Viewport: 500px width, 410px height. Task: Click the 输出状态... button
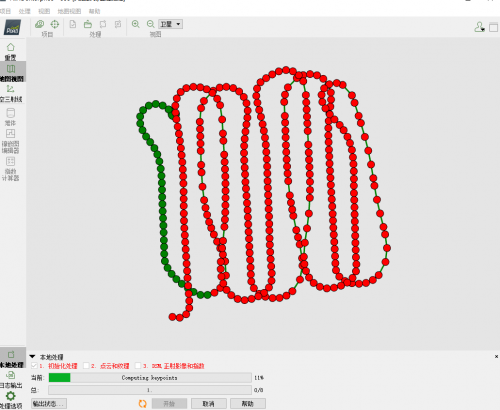(x=49, y=404)
